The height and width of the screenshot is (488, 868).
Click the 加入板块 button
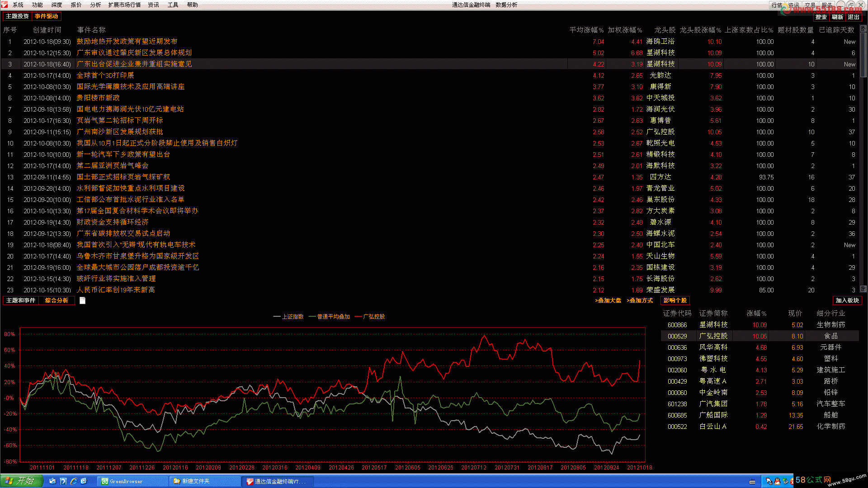(x=847, y=300)
